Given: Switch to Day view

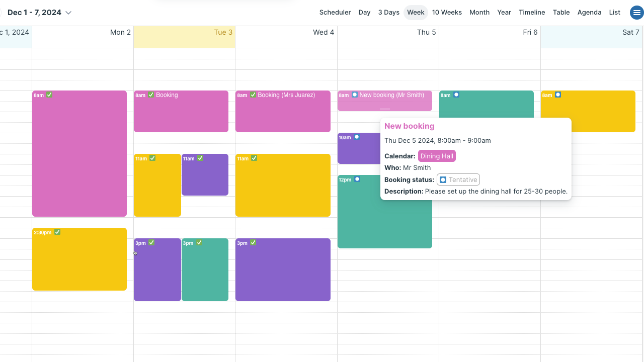Looking at the screenshot, I should (x=365, y=13).
